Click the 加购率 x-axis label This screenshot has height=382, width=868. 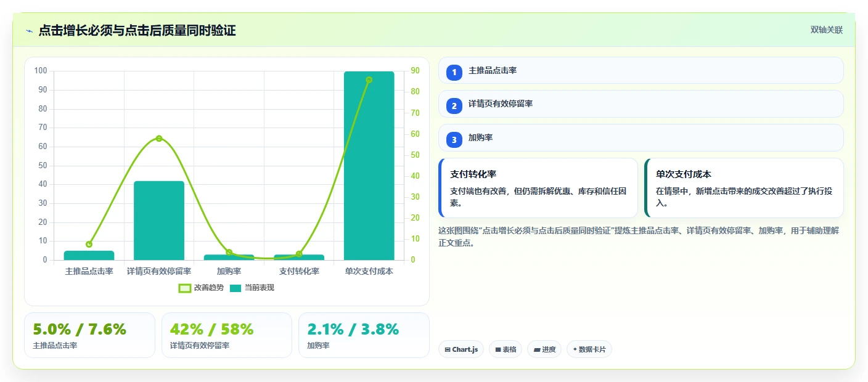(x=229, y=271)
